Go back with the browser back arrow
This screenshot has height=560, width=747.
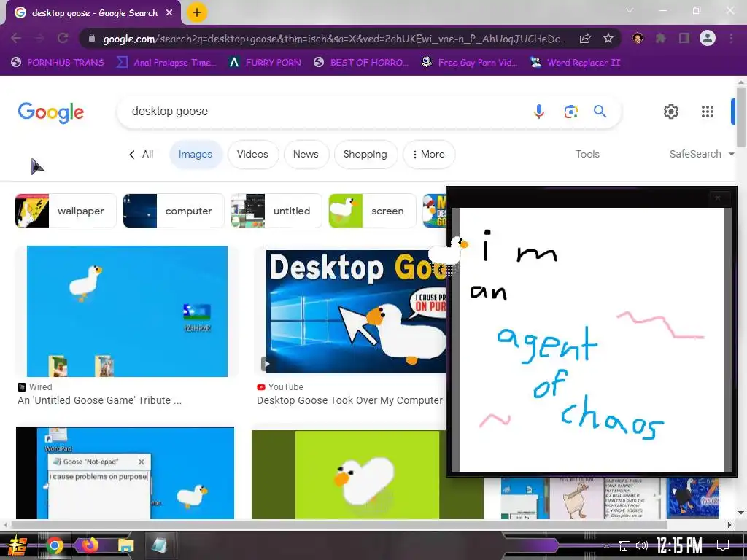point(16,38)
